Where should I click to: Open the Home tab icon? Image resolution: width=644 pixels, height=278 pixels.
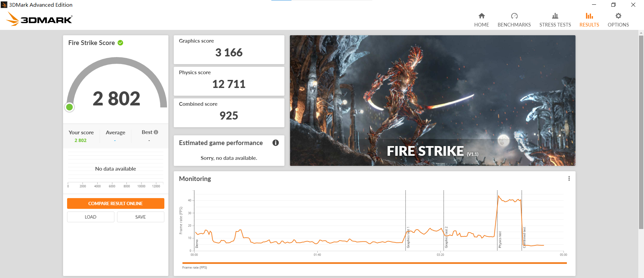(481, 16)
